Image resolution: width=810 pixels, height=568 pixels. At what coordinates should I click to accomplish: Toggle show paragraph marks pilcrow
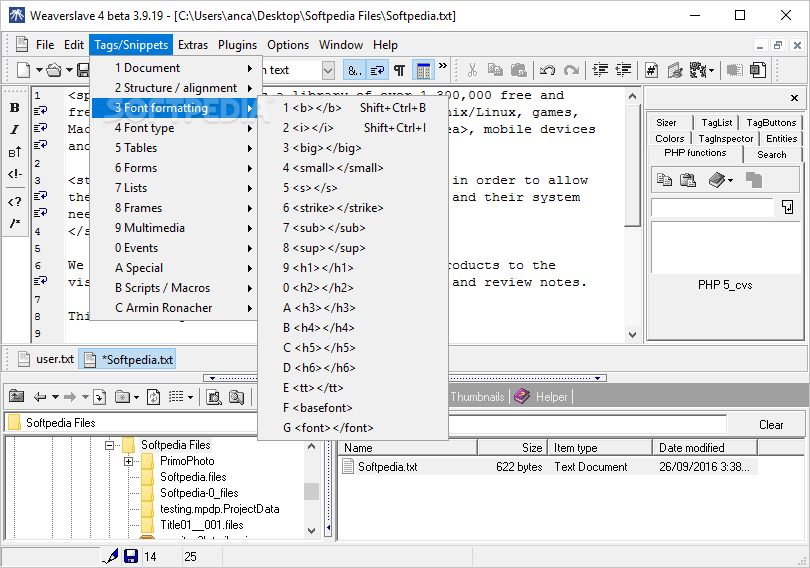pyautogui.click(x=399, y=70)
